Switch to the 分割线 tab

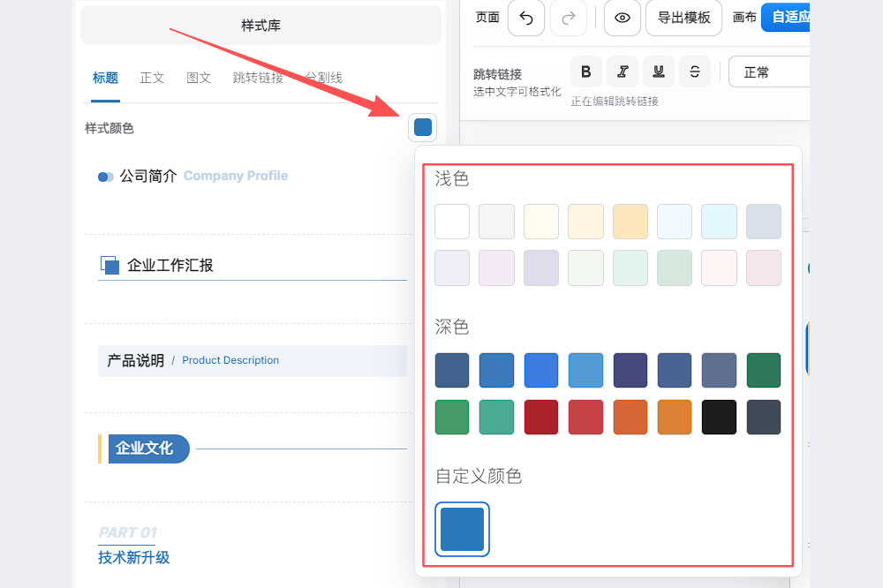tap(323, 78)
